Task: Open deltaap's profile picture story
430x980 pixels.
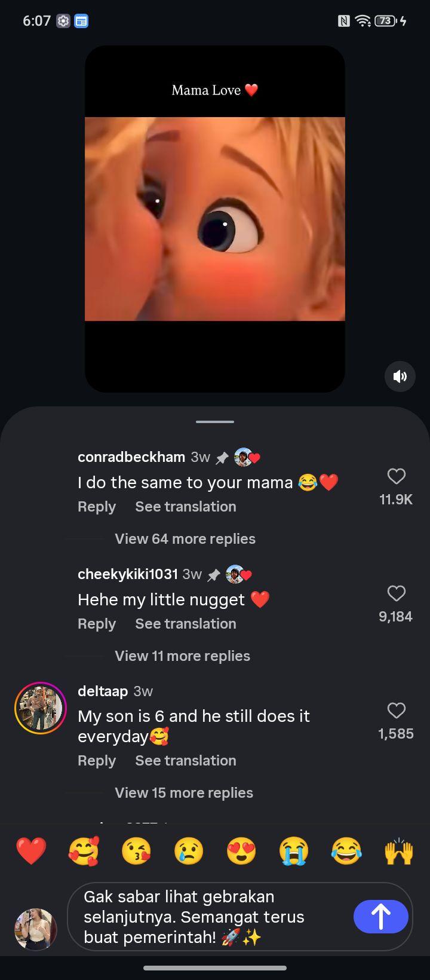Action: 41,708
